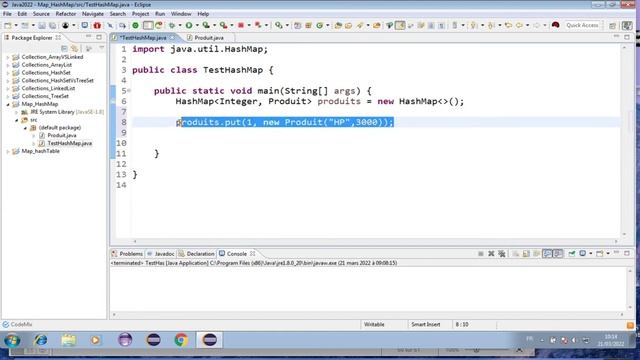This screenshot has height=360, width=640.
Task: Open the Navigate menu
Action: (93, 14)
